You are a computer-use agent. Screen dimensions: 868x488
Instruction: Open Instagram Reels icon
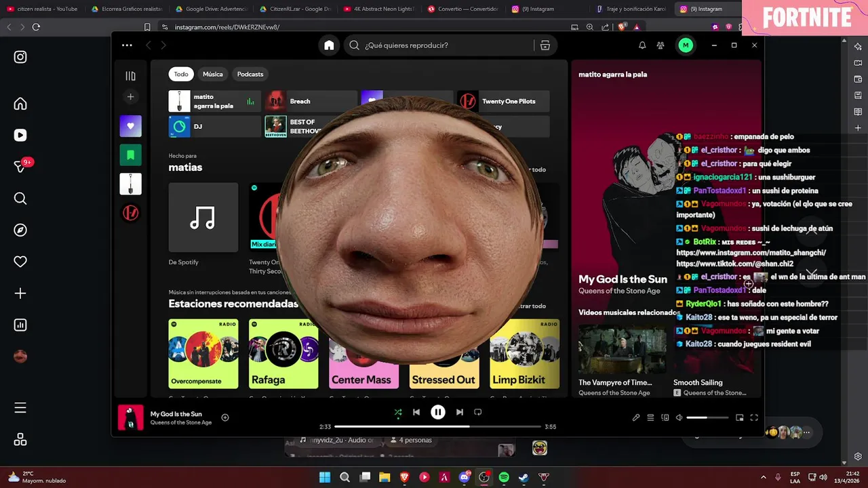click(20, 135)
